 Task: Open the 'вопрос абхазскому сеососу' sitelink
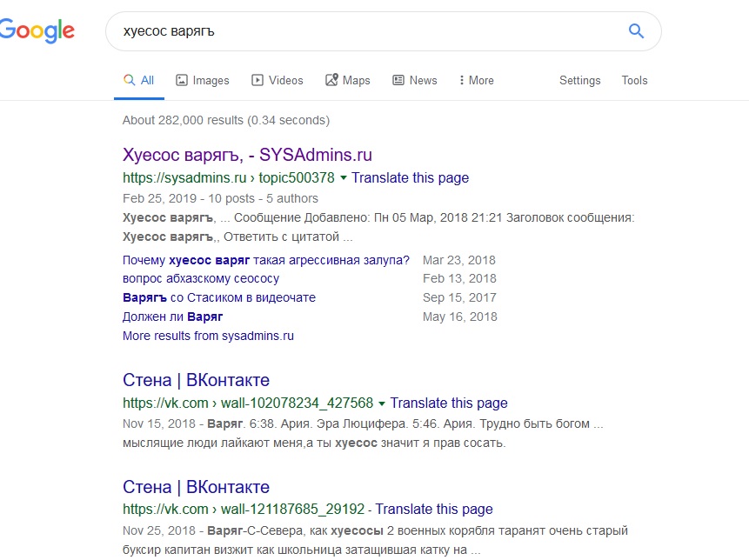tap(201, 278)
